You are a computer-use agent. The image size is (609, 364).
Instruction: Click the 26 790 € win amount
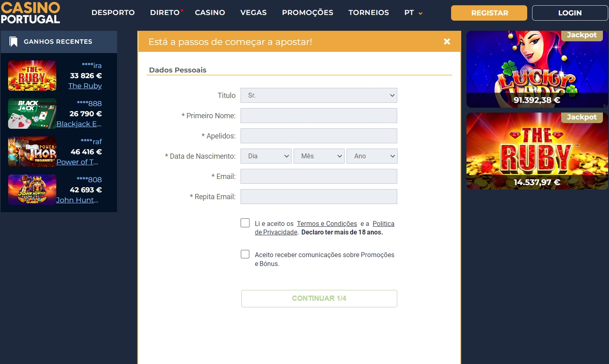[86, 114]
